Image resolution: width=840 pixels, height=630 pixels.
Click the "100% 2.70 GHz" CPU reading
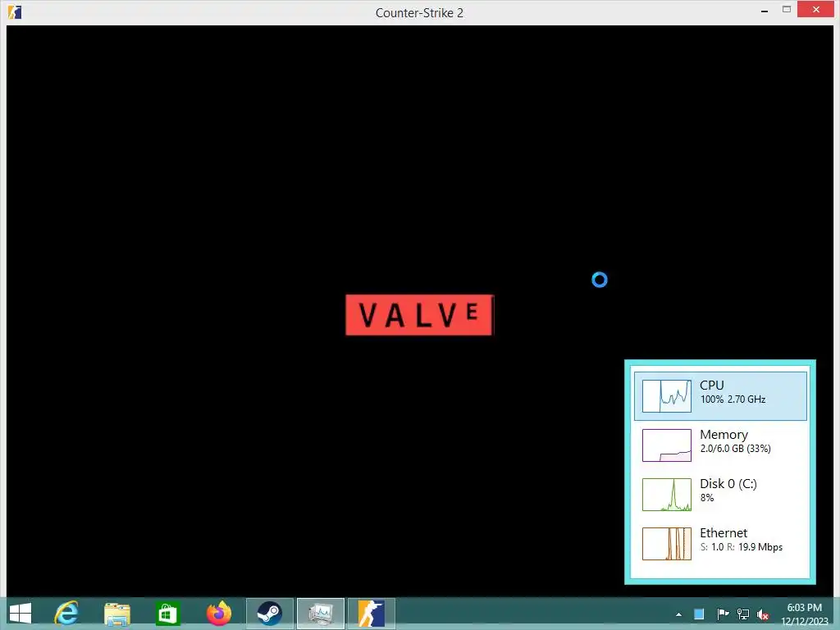(x=733, y=399)
